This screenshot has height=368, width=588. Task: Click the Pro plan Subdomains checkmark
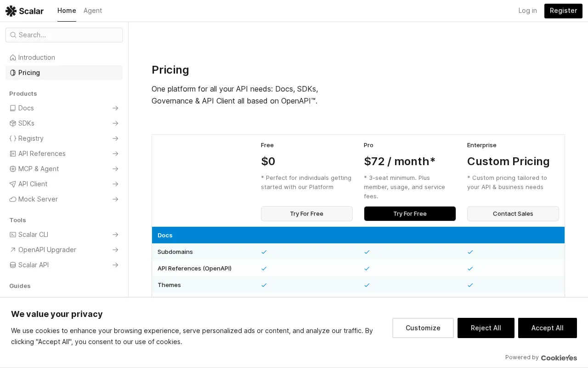pyautogui.click(x=367, y=252)
